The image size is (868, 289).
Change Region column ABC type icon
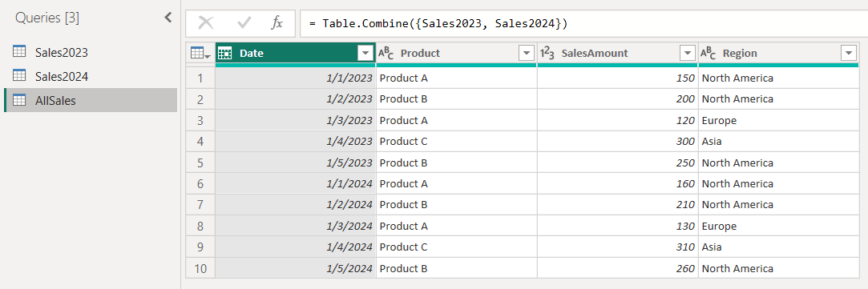click(x=708, y=54)
